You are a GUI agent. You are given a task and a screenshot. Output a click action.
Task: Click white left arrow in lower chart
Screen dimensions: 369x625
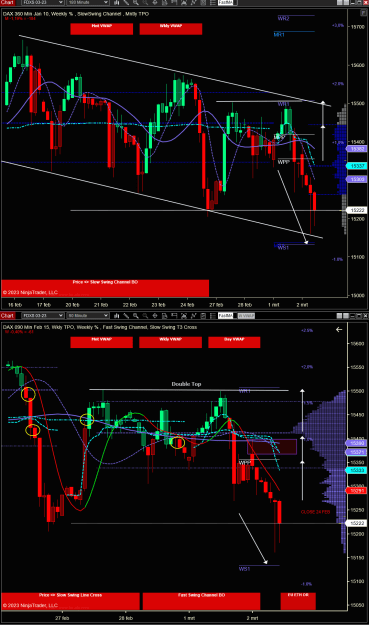pos(339,330)
